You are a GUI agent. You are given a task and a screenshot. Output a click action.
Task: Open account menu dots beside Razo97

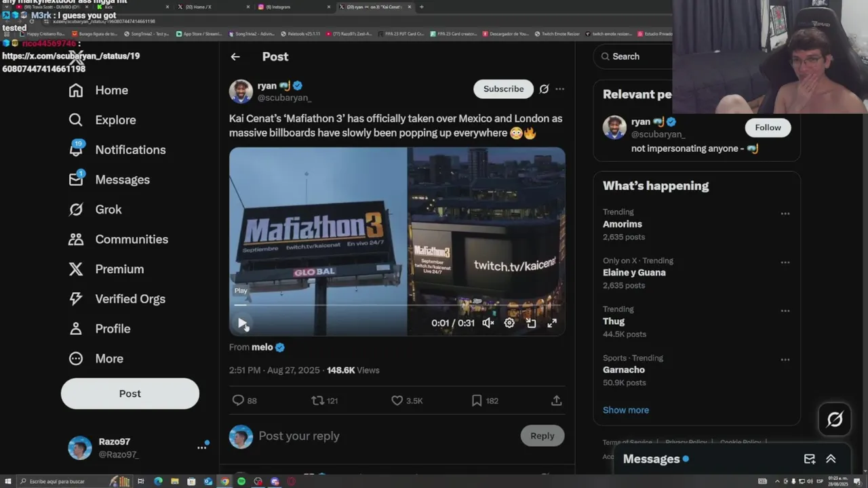[201, 447]
